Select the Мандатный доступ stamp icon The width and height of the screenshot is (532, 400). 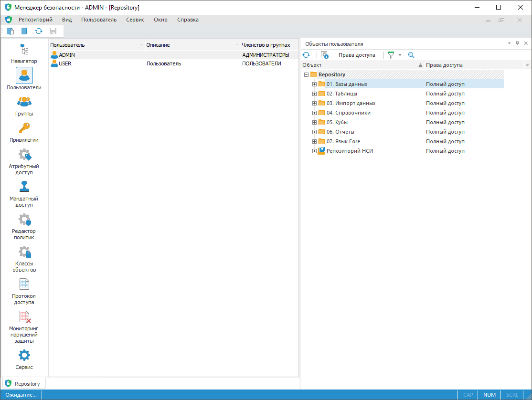click(x=24, y=187)
